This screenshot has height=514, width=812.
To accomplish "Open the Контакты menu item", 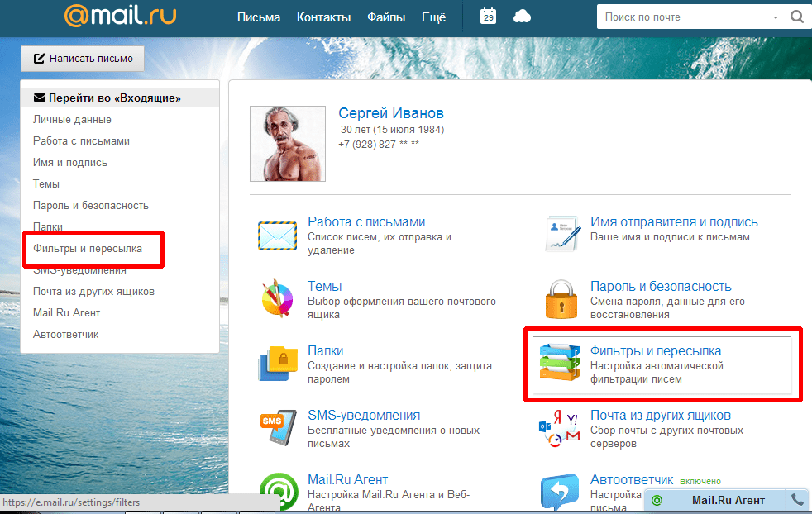I will (x=323, y=17).
